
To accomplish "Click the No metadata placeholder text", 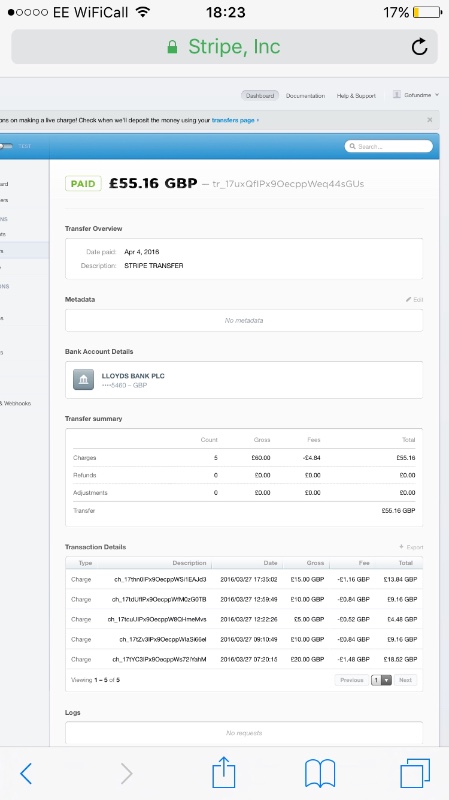I will click(x=244, y=320).
